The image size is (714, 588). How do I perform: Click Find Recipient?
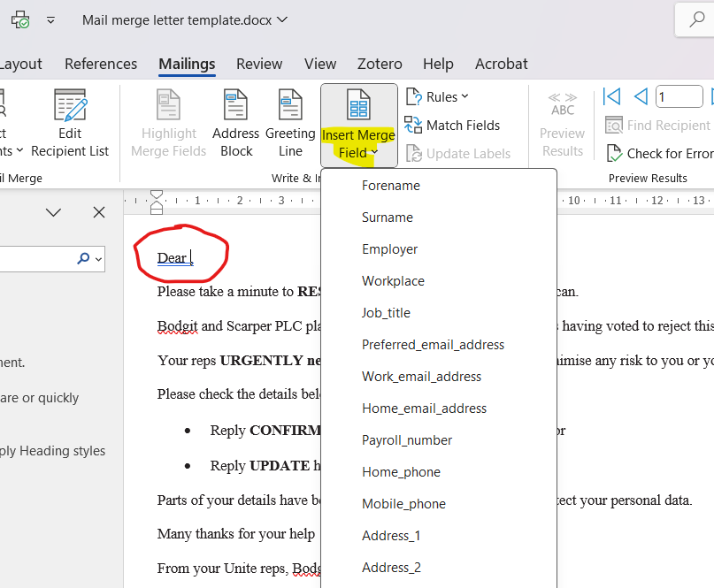(x=657, y=126)
